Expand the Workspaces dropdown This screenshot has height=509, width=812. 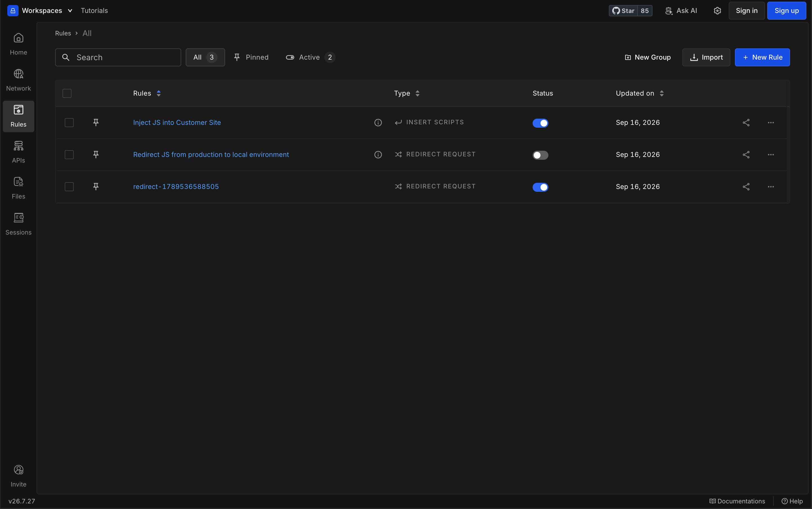click(70, 11)
